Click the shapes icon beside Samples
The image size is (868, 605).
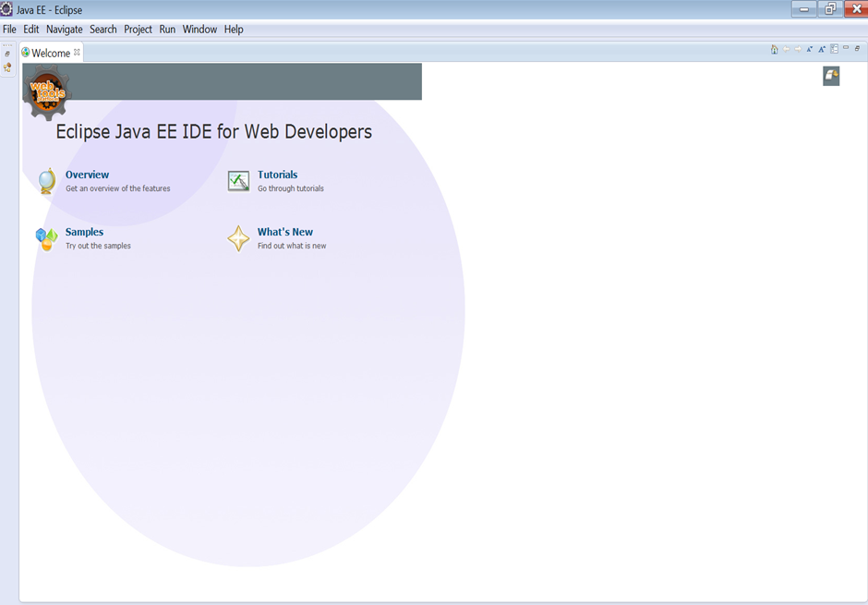pyautogui.click(x=46, y=239)
